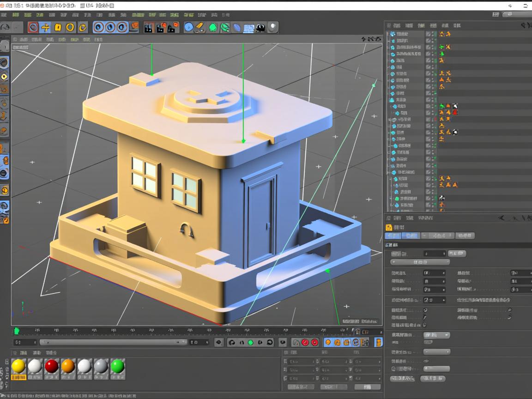Select the yellow pen spline tool
Screen dimensions: 532x399
pos(200,27)
